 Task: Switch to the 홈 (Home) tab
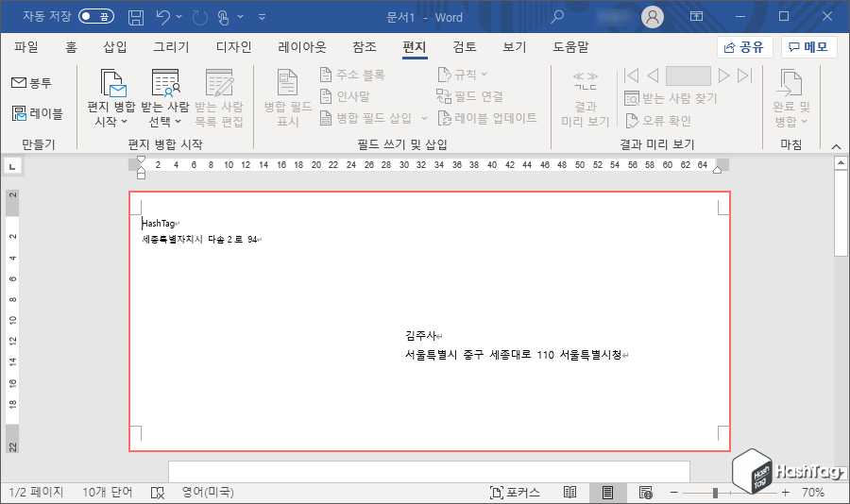(x=71, y=47)
